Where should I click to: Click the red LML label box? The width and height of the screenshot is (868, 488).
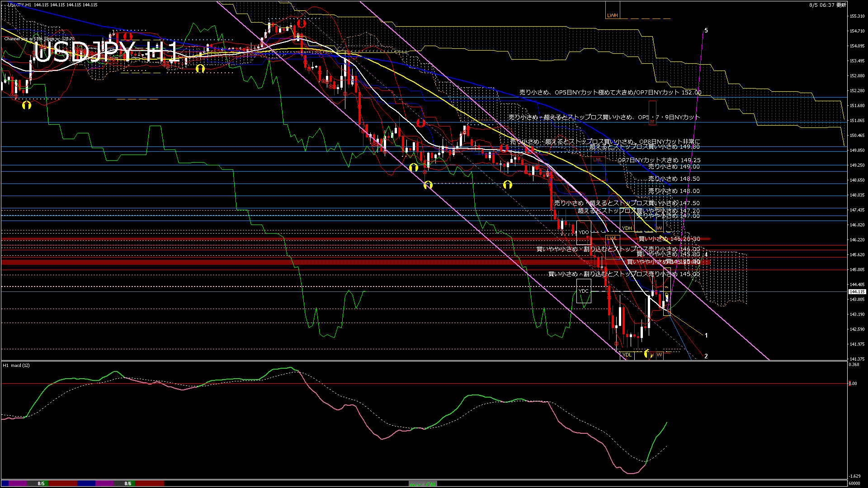(x=598, y=160)
